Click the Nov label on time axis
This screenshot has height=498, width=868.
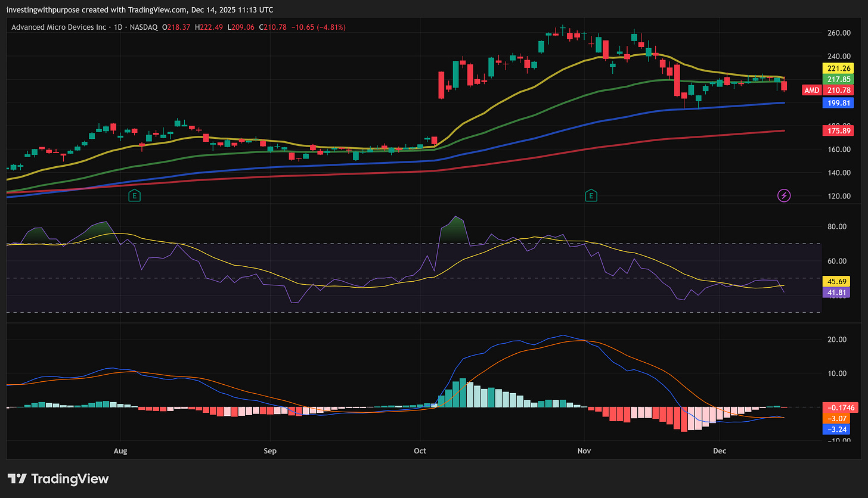(x=584, y=451)
